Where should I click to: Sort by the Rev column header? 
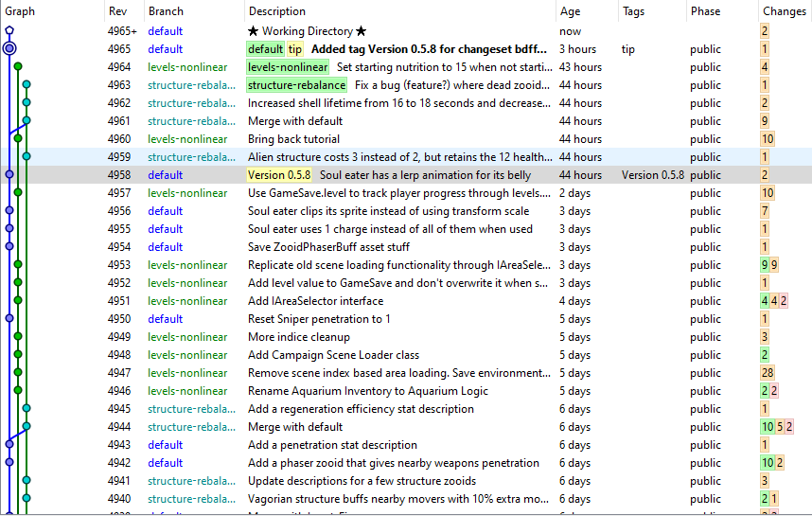117,10
